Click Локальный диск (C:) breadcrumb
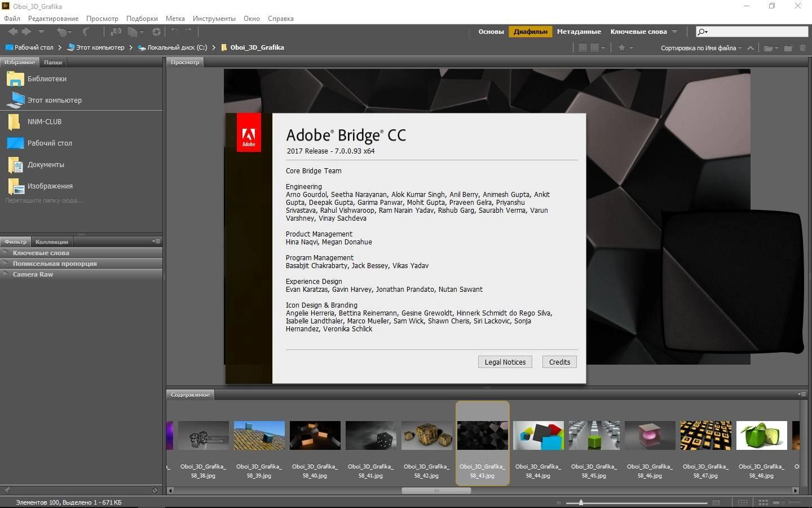The width and height of the screenshot is (812, 508). (x=173, y=47)
